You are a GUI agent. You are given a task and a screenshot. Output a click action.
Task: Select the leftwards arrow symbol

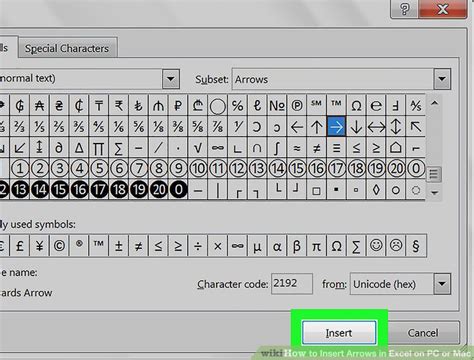pyautogui.click(x=297, y=127)
